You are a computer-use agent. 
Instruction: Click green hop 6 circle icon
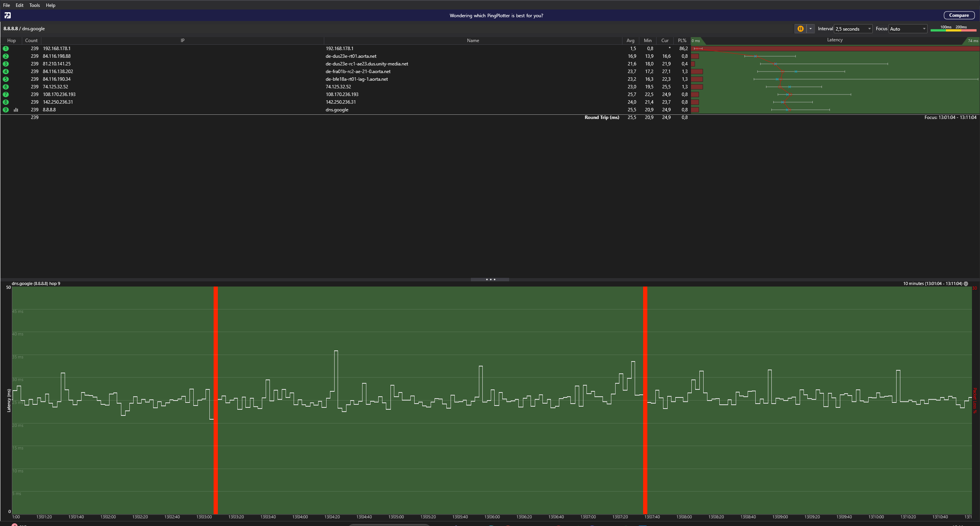6,87
